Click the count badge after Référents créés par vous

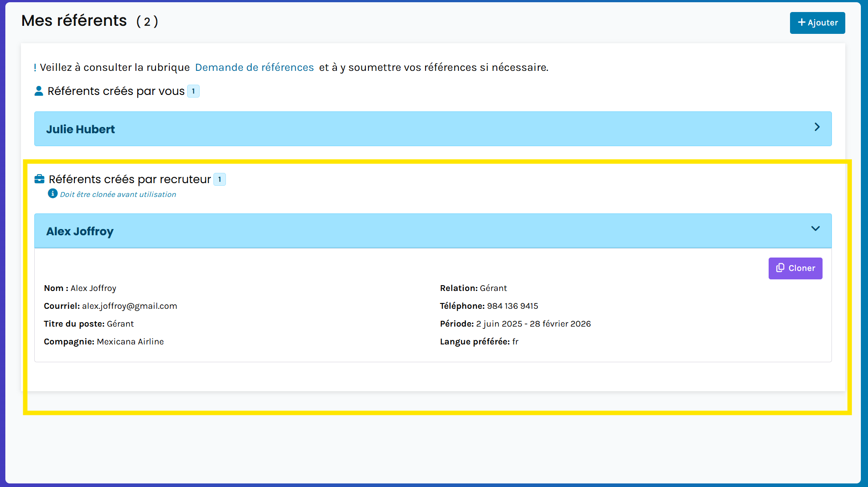[x=193, y=91]
